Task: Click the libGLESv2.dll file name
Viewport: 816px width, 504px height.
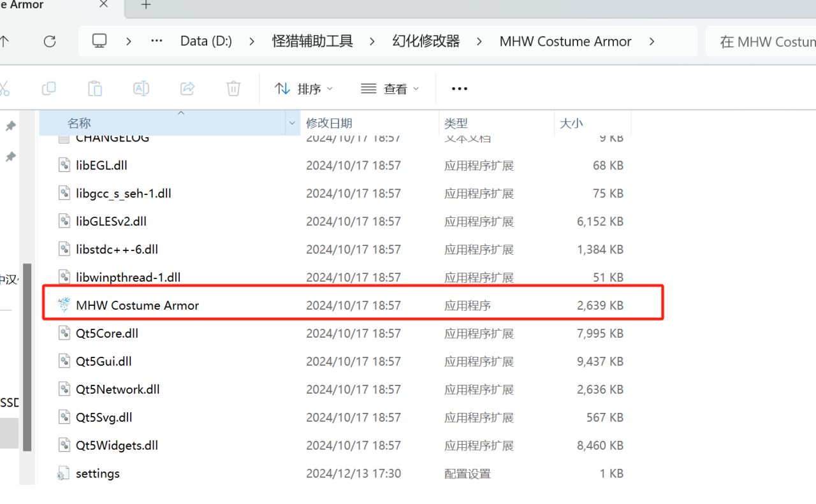Action: pos(111,221)
